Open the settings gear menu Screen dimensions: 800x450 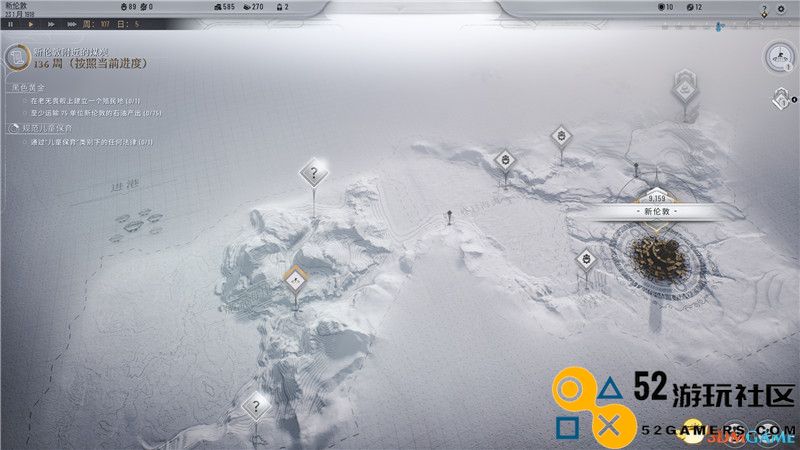coord(781,9)
